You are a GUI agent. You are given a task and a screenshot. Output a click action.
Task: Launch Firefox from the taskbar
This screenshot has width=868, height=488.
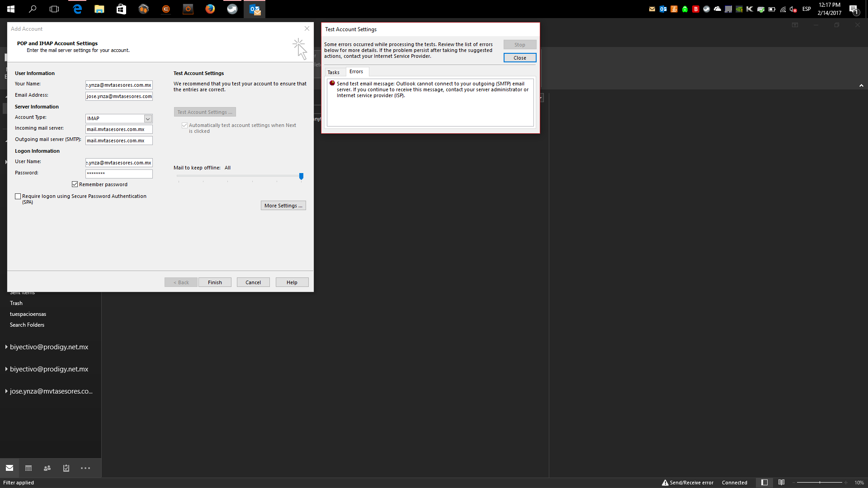210,9
